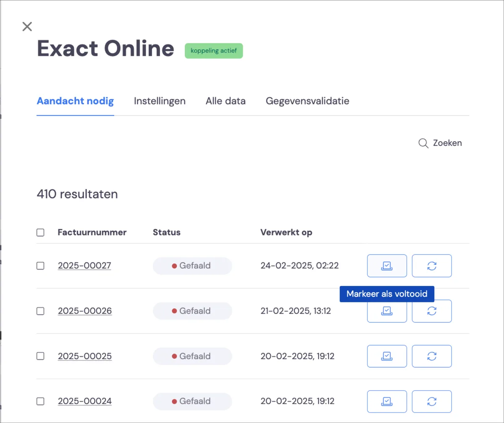Open invoice link 2025-00024
Viewport: 504px width, 423px height.
point(85,401)
